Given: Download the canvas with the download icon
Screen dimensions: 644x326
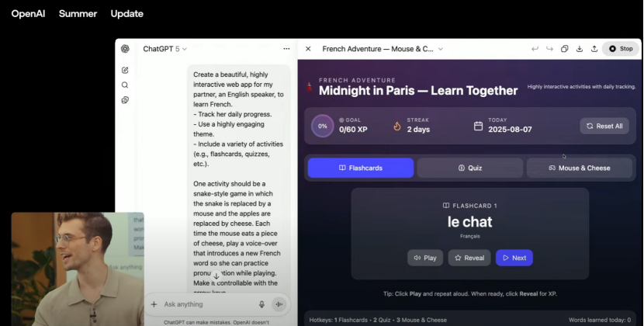Looking at the screenshot, I should point(579,48).
